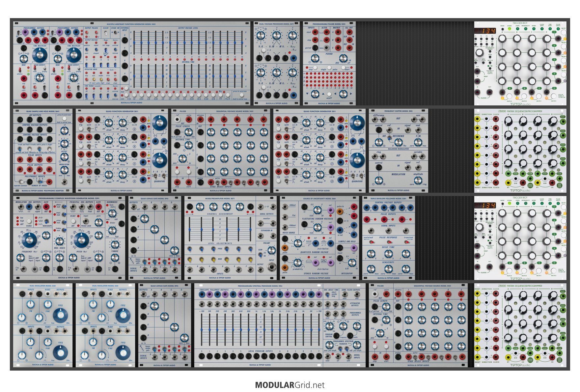580x392 pixels.
Task: Click the all output jack on third-row Lopass Gate
Action: tap(133, 207)
